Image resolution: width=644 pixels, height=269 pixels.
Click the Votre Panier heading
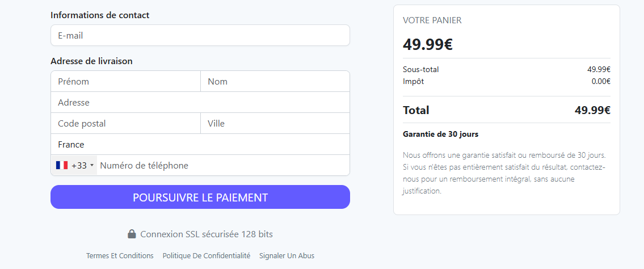point(432,20)
